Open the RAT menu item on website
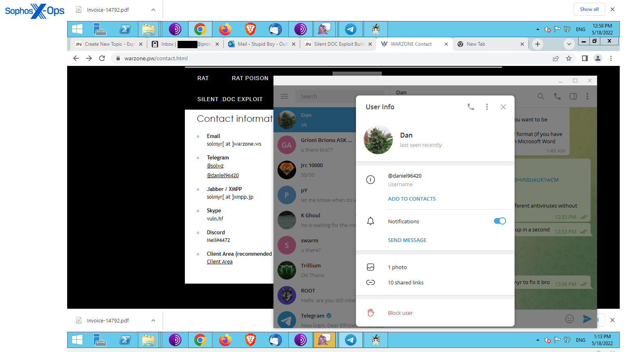Viewport: 644px width, 352px height. click(203, 78)
